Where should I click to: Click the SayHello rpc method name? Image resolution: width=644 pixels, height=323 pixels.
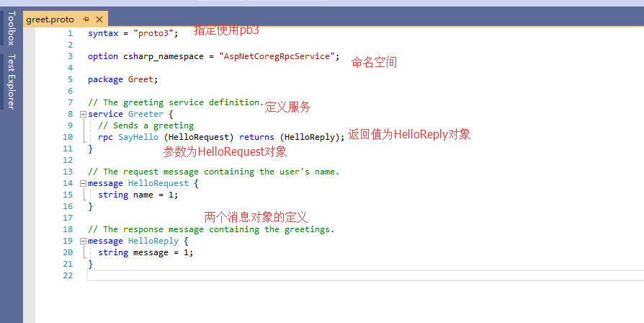click(x=138, y=137)
